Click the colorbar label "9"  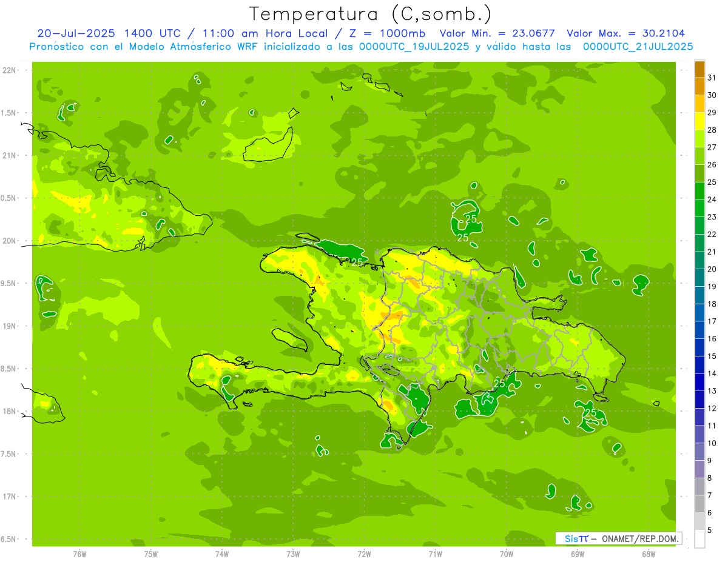(x=710, y=461)
